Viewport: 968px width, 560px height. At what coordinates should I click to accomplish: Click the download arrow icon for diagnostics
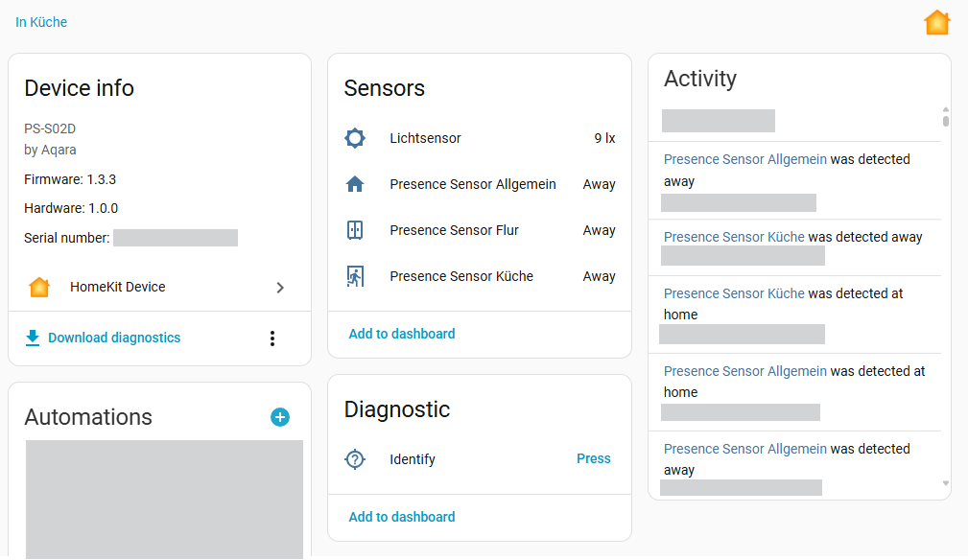click(x=33, y=338)
